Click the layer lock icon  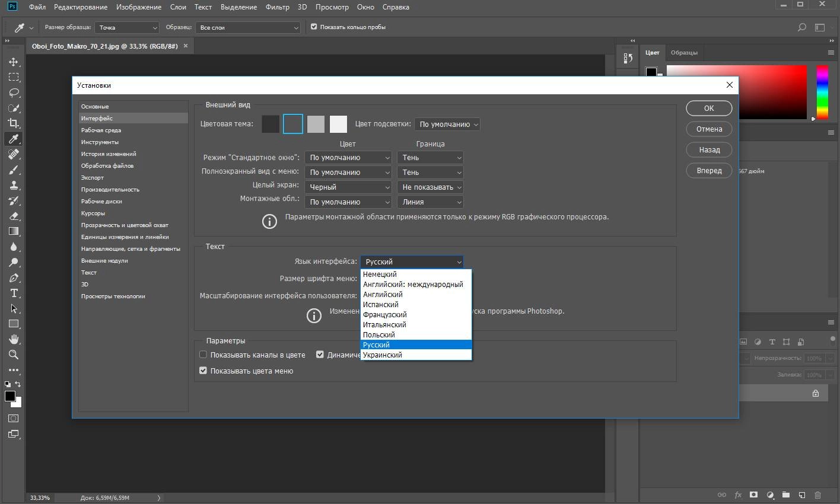pyautogui.click(x=816, y=393)
